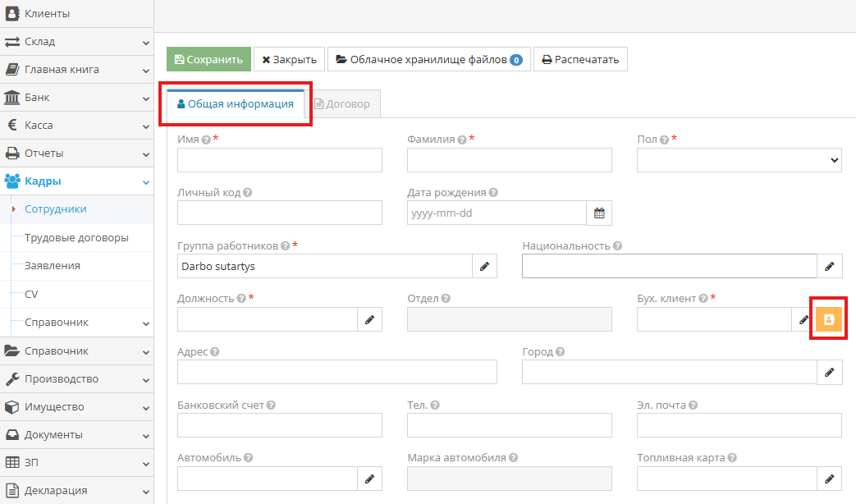Click help icon beside Личный код label
The image size is (856, 504).
click(x=247, y=193)
